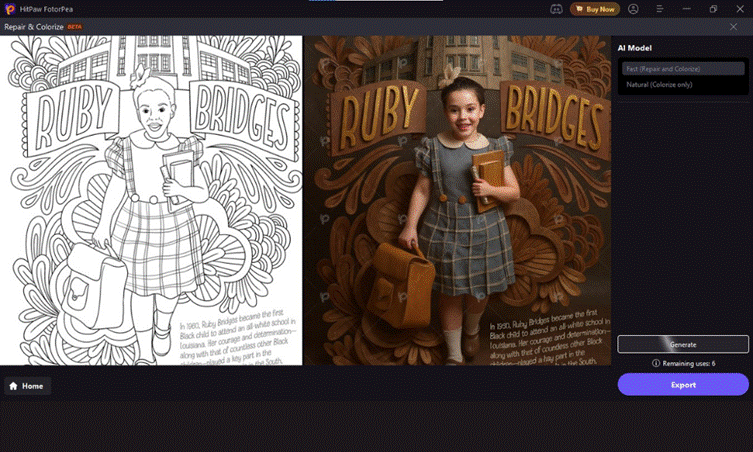Click the colorized Ruby Bridges result image

458,200
